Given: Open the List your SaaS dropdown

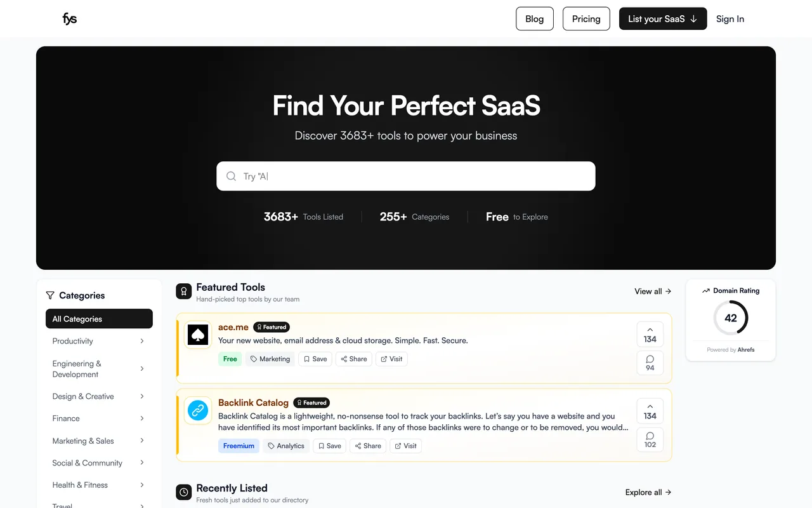Looking at the screenshot, I should [x=663, y=19].
